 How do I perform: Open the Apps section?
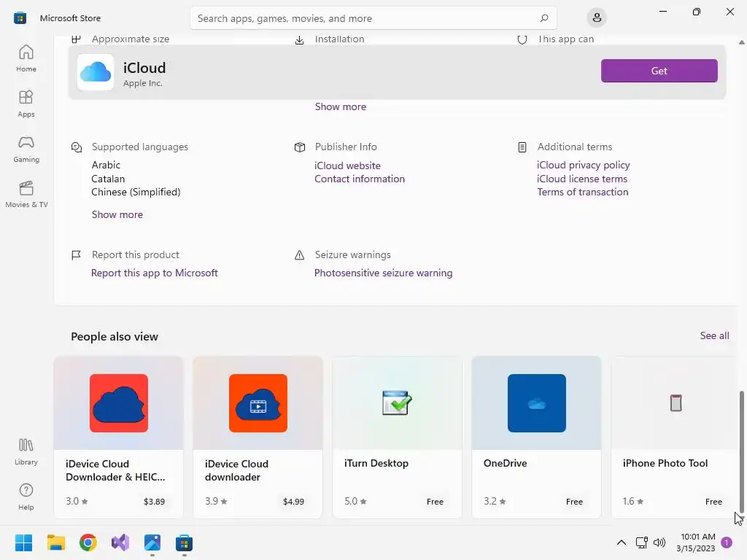[x=26, y=104]
